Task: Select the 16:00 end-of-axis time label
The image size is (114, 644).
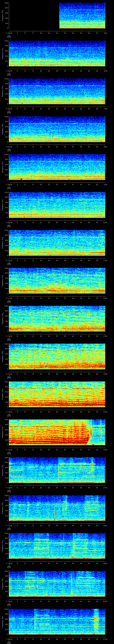Action: click(x=105, y=450)
